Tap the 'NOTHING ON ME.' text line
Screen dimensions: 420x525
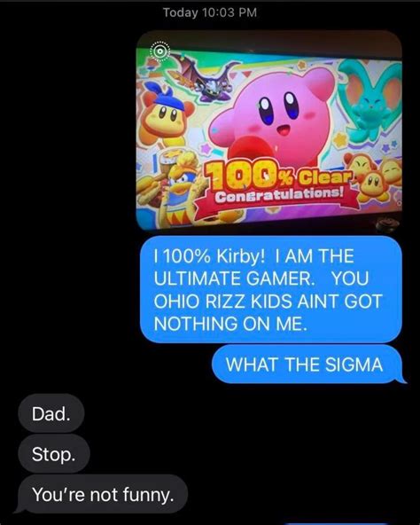[x=230, y=324]
